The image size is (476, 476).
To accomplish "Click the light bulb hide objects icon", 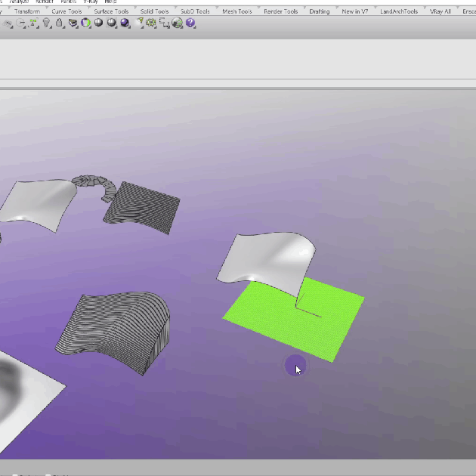I will (x=47, y=23).
